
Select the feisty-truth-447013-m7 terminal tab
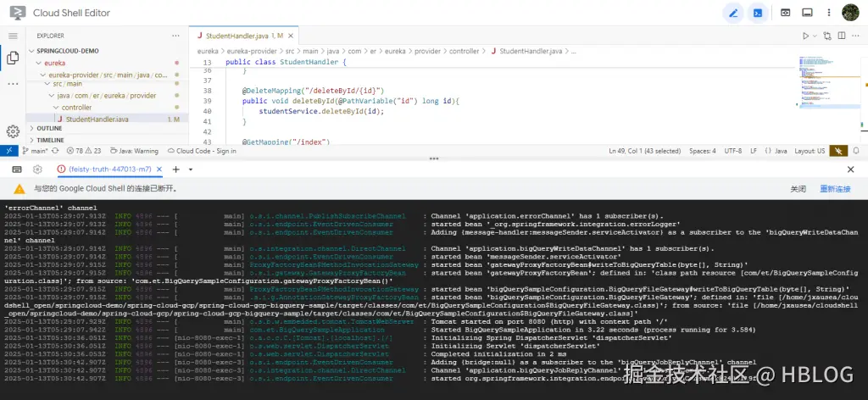pyautogui.click(x=109, y=169)
